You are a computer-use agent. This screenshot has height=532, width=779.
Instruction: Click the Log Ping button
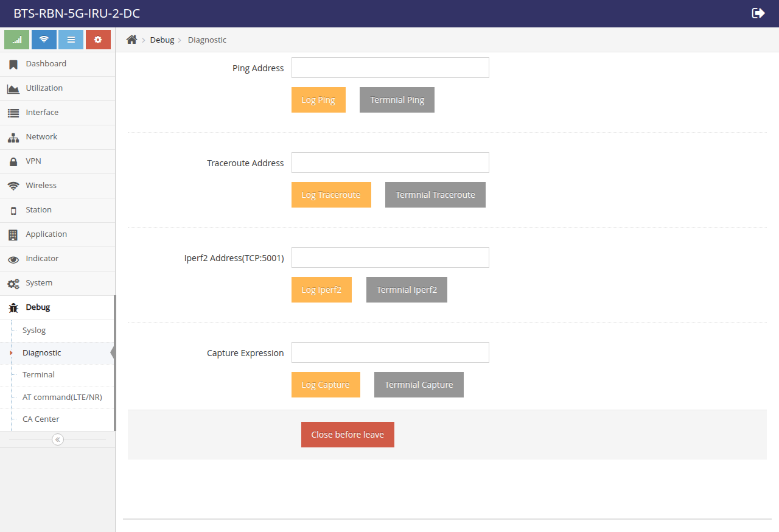(x=318, y=100)
